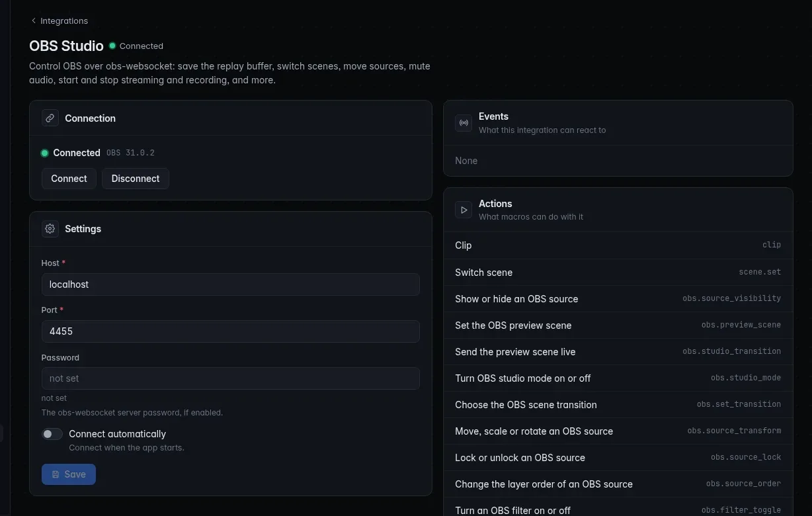The height and width of the screenshot is (516, 812).
Task: Click the obs.filter_toggle identifier
Action: click(x=741, y=510)
